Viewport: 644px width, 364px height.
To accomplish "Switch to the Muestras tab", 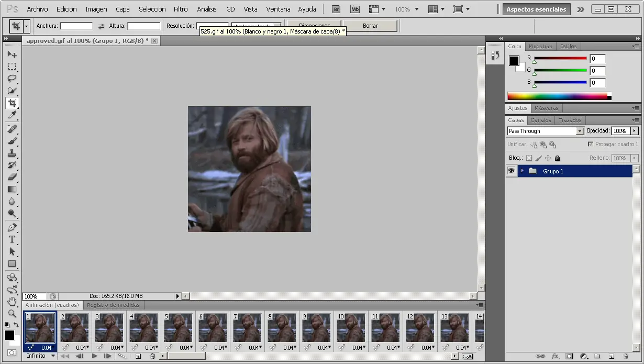I will [x=540, y=46].
